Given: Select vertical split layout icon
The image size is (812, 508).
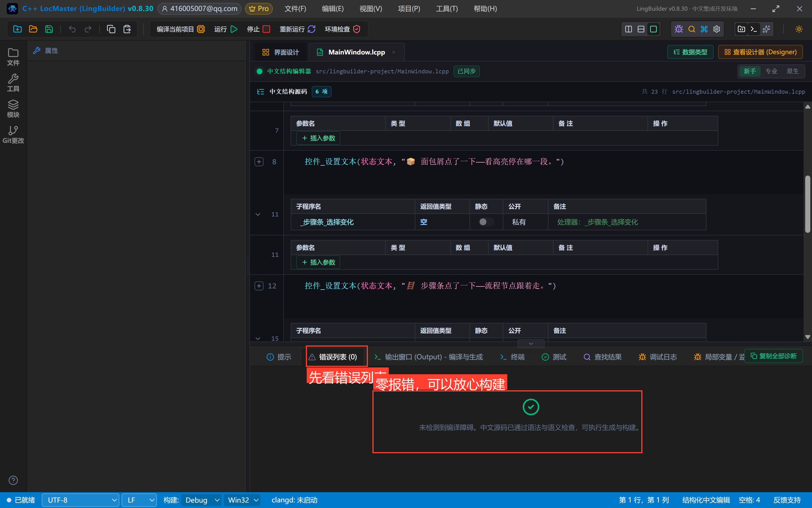Looking at the screenshot, I should coord(628,29).
